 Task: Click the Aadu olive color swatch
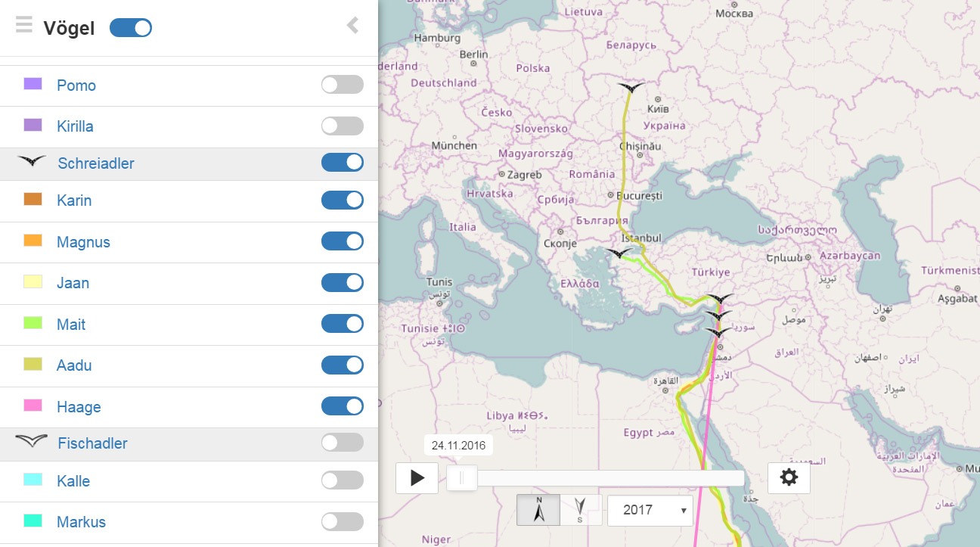point(33,364)
